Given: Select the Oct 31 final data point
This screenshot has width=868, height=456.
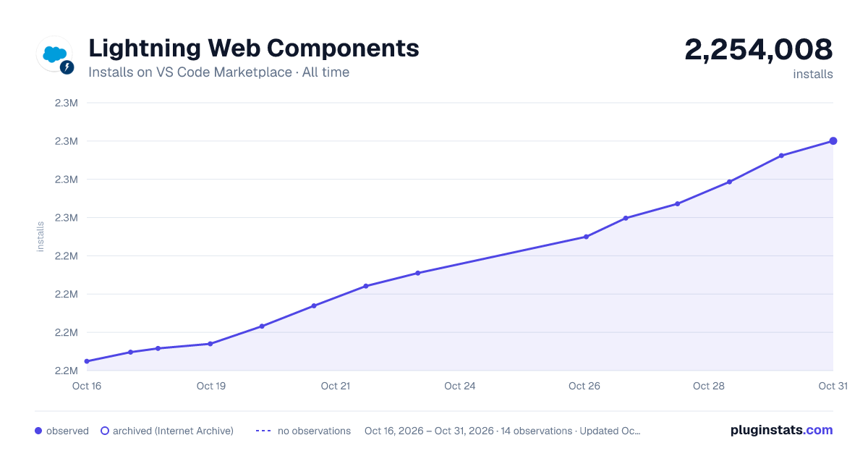Looking at the screenshot, I should point(833,141).
